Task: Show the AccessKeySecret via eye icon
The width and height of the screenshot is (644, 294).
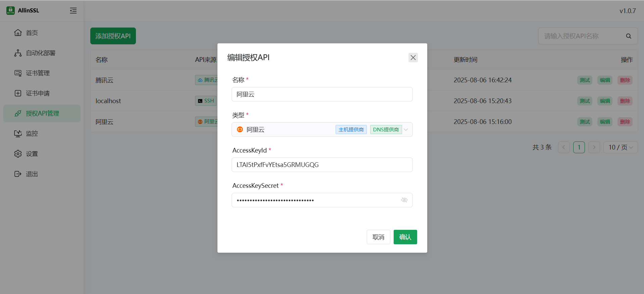Action: coord(404,200)
